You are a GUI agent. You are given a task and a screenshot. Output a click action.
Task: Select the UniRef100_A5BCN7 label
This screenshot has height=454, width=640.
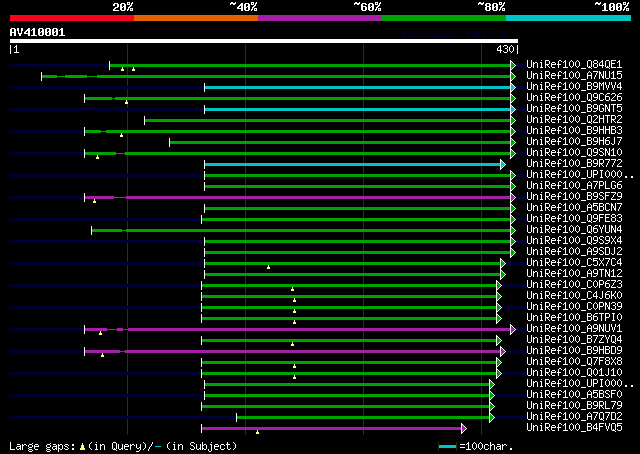(574, 208)
